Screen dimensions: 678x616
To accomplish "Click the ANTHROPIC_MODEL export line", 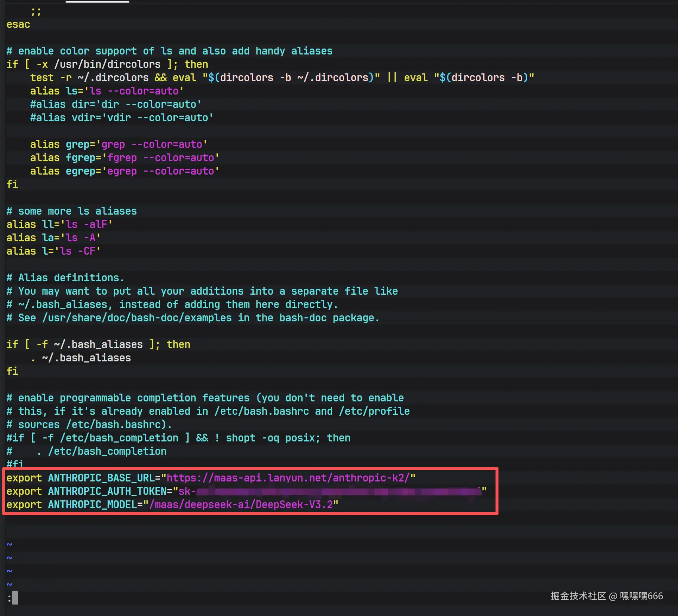I will tap(172, 504).
